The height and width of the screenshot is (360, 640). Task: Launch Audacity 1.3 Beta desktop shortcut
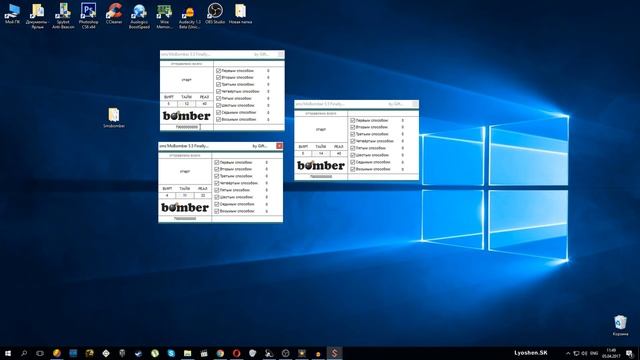click(x=189, y=16)
